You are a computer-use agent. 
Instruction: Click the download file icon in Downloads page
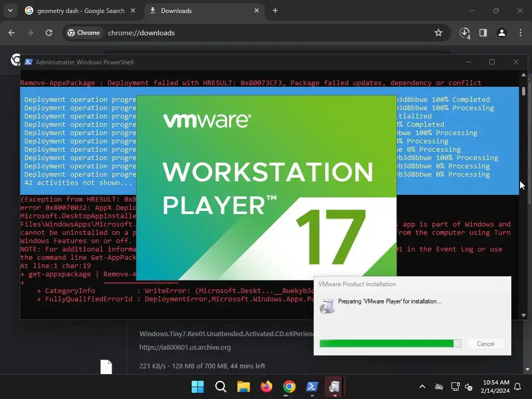point(106,367)
